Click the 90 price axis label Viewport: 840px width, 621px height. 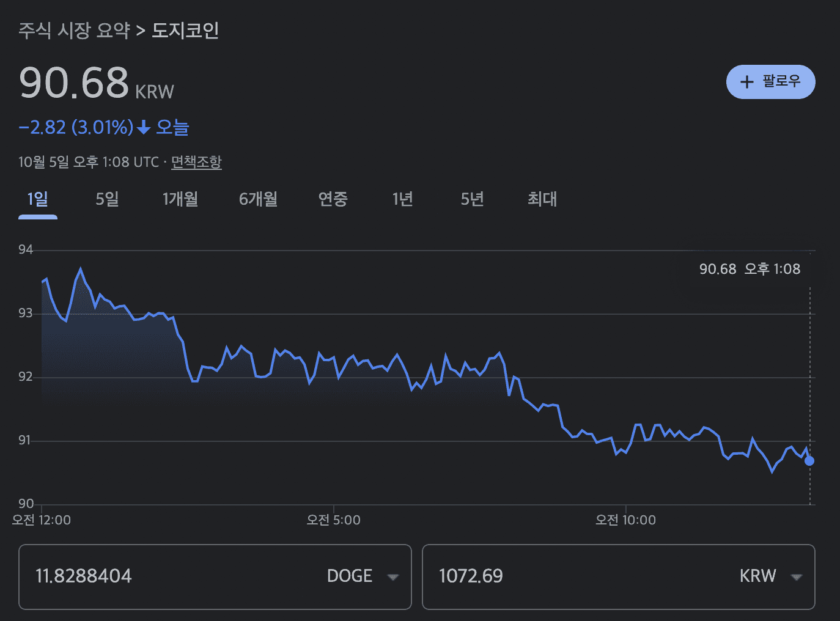tap(26, 504)
